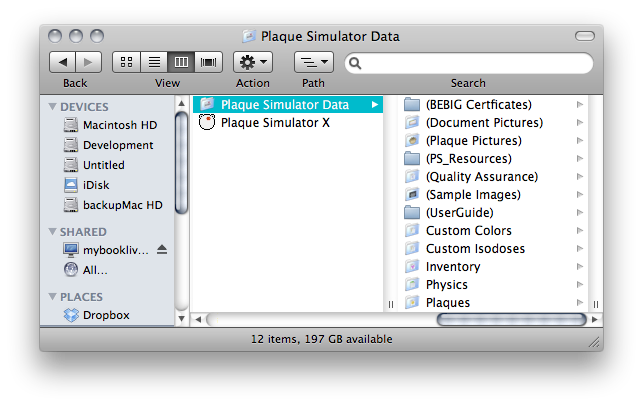
Task: Open the Path dropdown menu
Action: [x=314, y=62]
